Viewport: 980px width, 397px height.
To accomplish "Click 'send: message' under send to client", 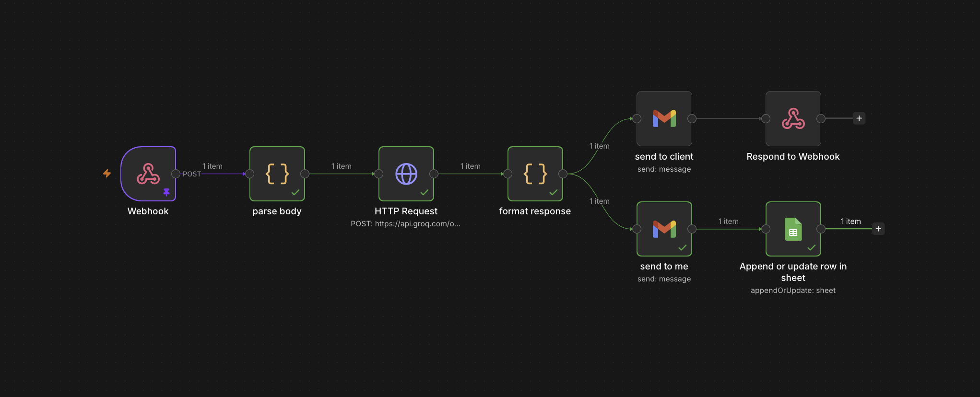I will (664, 169).
